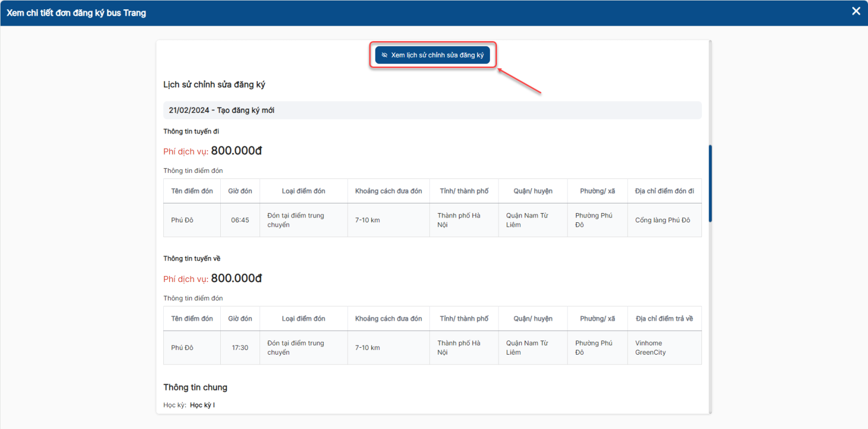Viewport: 868px width, 429px height.
Task: Click "Giờ đón" header in the departure route table
Action: [240, 191]
